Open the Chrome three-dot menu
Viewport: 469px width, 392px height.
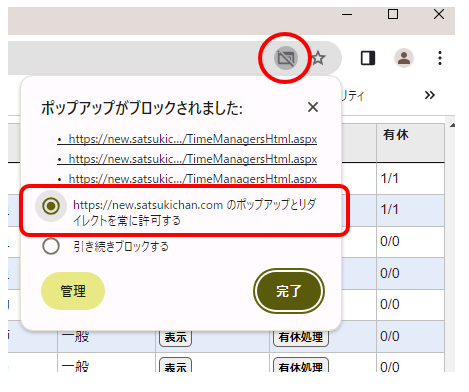click(x=440, y=58)
